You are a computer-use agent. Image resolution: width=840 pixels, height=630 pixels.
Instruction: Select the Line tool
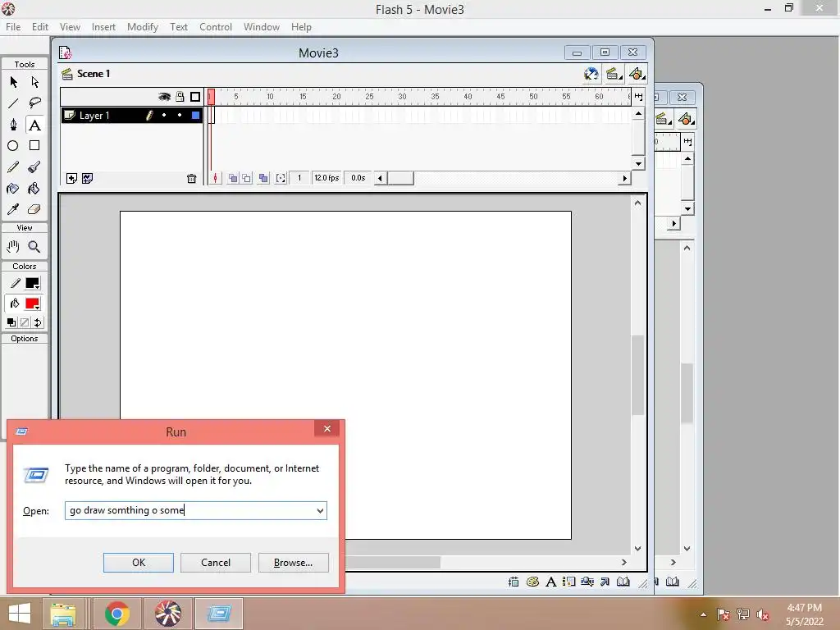[13, 103]
